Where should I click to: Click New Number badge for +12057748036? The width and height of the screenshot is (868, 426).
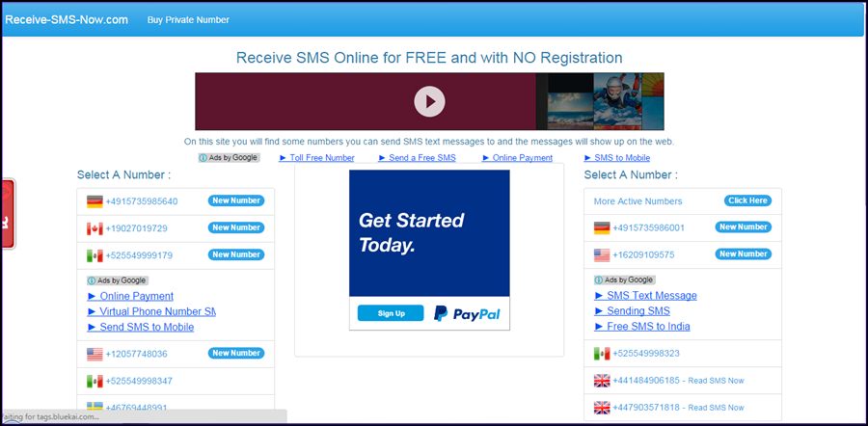236,354
